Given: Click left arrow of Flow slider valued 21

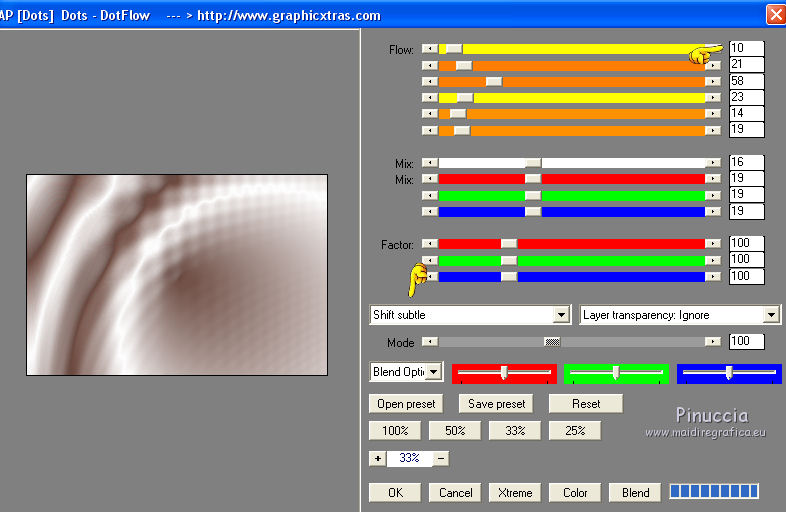Looking at the screenshot, I should pos(430,65).
